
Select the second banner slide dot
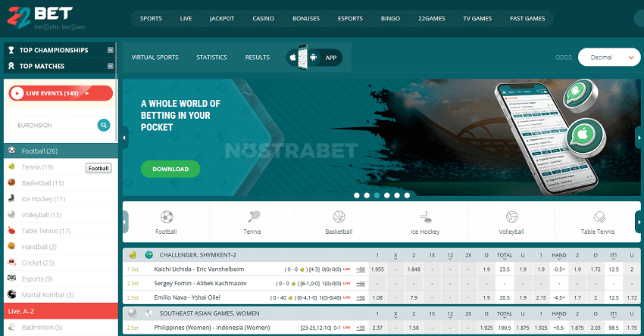pos(367,196)
